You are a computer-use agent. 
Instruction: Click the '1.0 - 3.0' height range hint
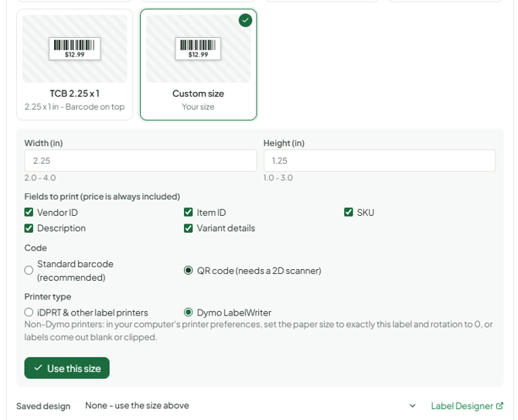coord(278,178)
